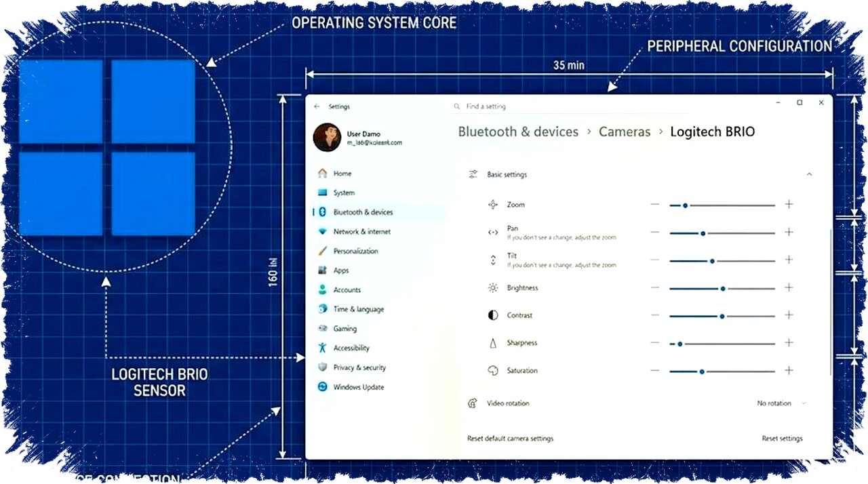
Task: Open Gaming settings via the controller icon
Action: pyautogui.click(x=321, y=328)
